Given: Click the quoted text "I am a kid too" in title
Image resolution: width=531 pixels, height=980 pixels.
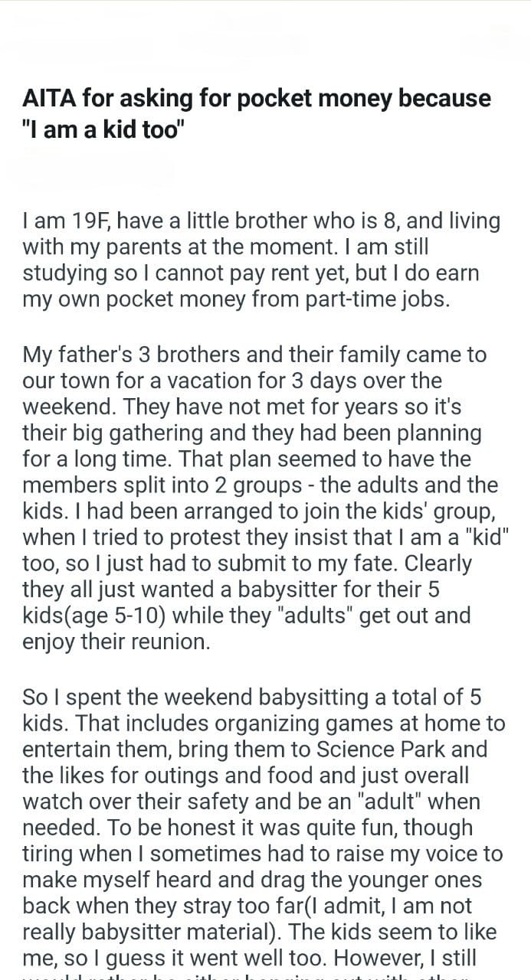Looking at the screenshot, I should coord(104,129).
